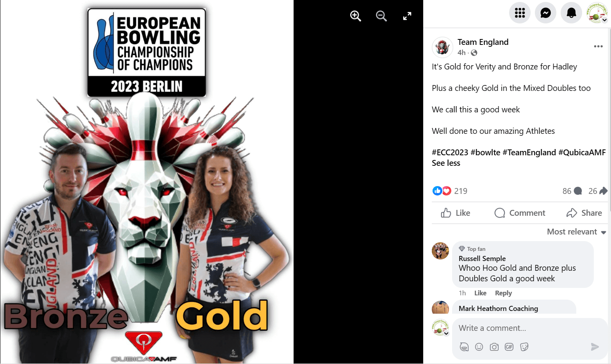Insert an emoji into the comment
Image resolution: width=611 pixels, height=364 pixels.
click(x=479, y=347)
